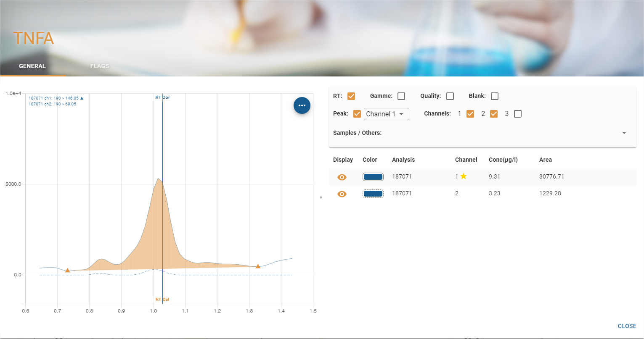644x339 pixels.
Task: Click the yellow star on channel 1
Action: [464, 176]
